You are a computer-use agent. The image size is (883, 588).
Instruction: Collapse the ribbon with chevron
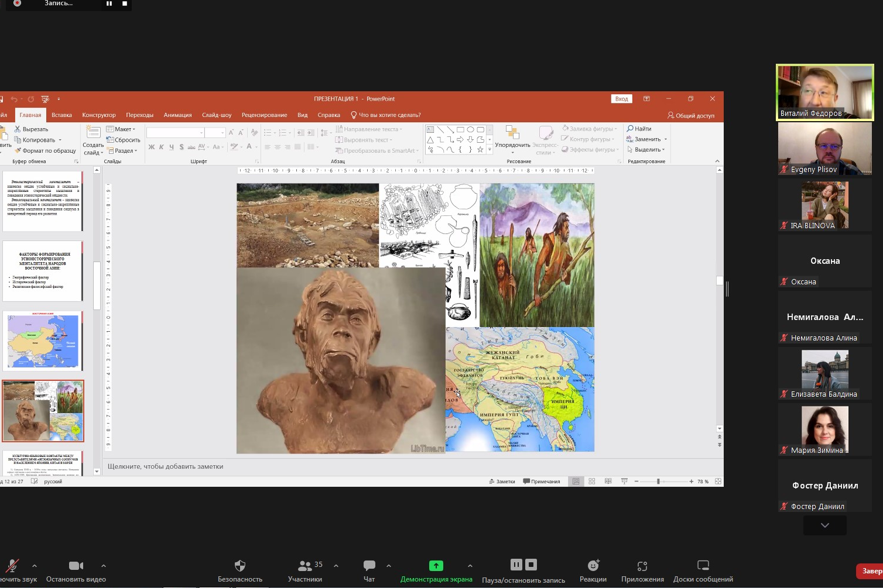(717, 161)
